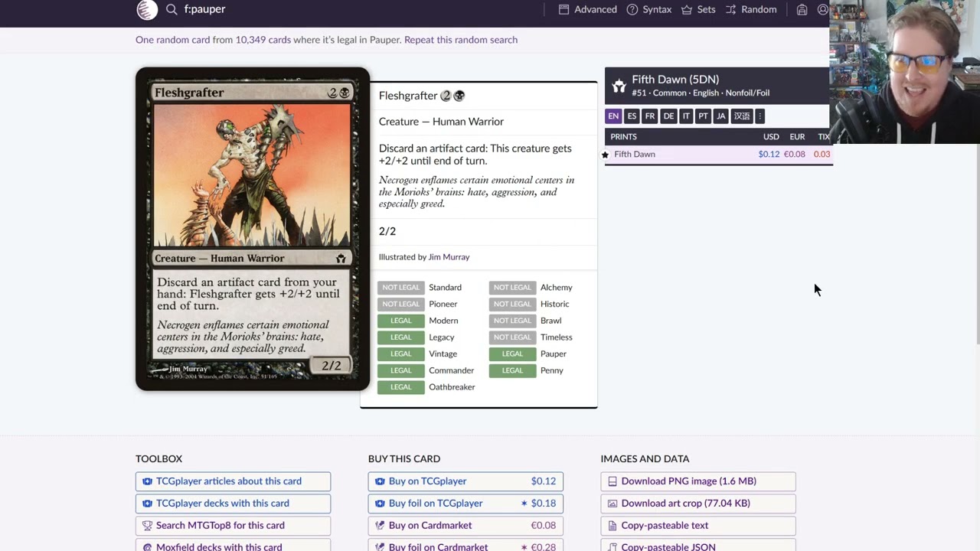This screenshot has width=980, height=551.
Task: Click the Pauper LEGAL badge
Action: pos(512,354)
